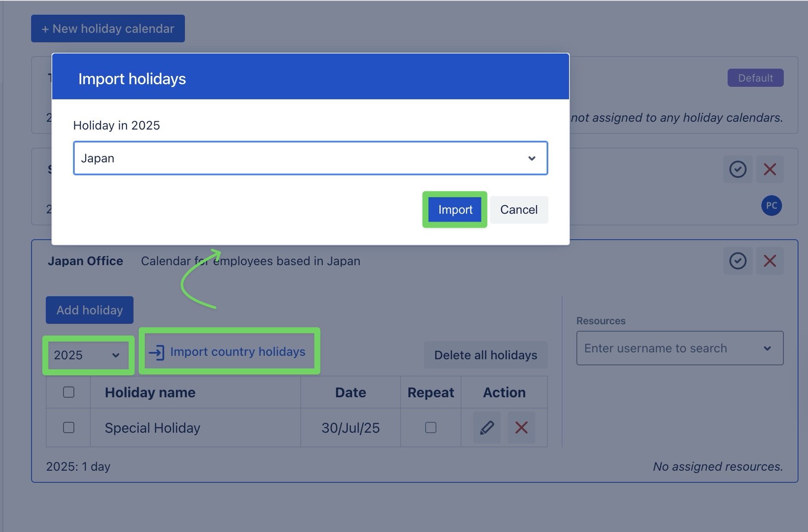The height and width of the screenshot is (532, 808).
Task: Delete Special Holiday with red X icon
Action: point(521,427)
